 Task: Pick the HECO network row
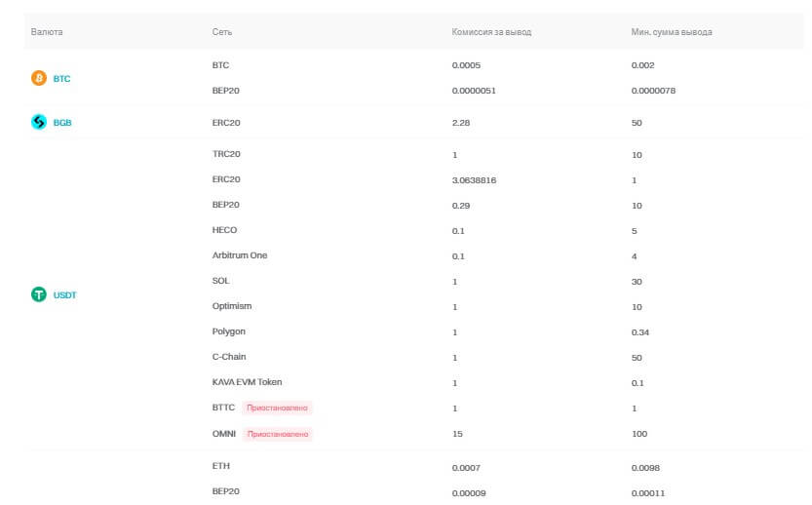pos(224,230)
